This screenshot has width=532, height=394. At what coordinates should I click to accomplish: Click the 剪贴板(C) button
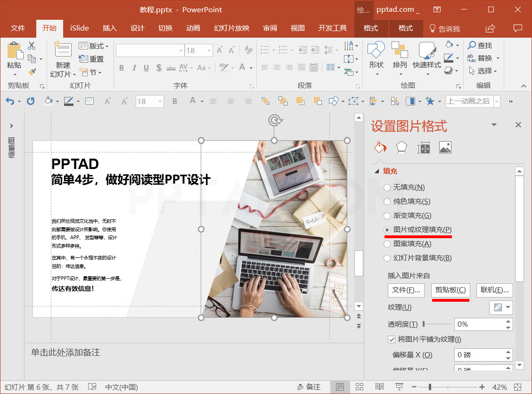(450, 290)
